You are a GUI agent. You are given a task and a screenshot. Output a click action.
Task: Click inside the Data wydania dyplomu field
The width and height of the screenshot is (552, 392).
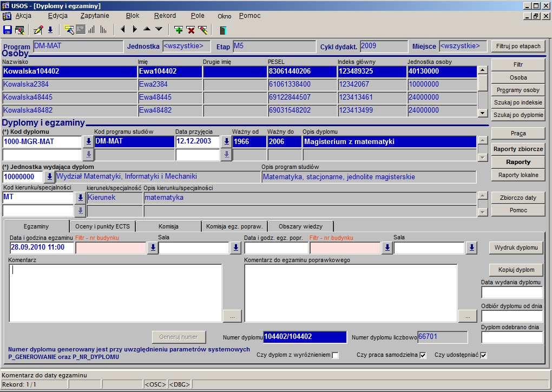(x=512, y=293)
